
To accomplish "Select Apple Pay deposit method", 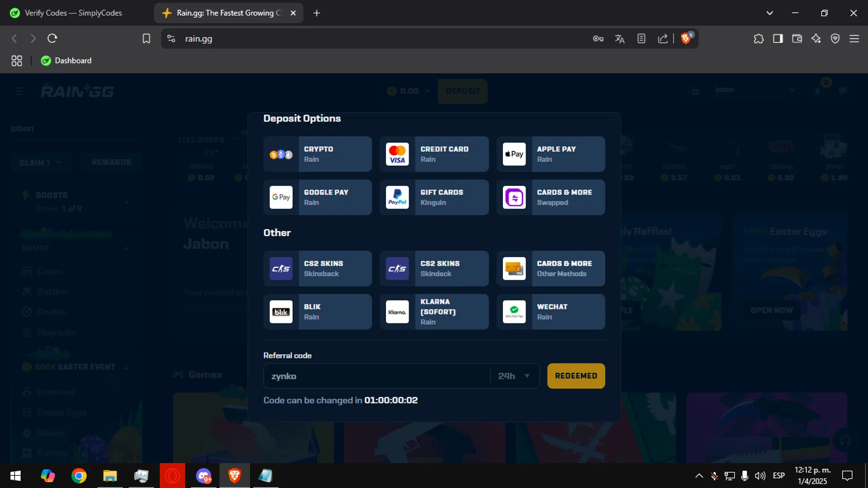I will click(551, 154).
